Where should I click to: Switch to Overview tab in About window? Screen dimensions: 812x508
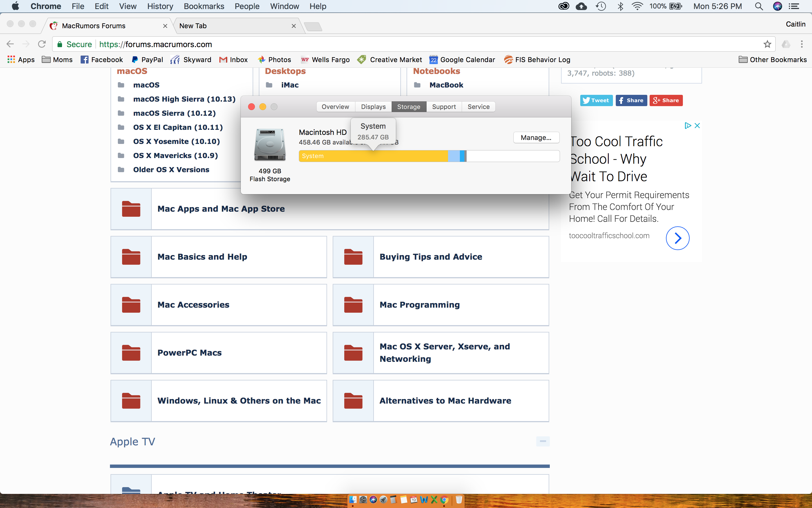[x=335, y=106]
